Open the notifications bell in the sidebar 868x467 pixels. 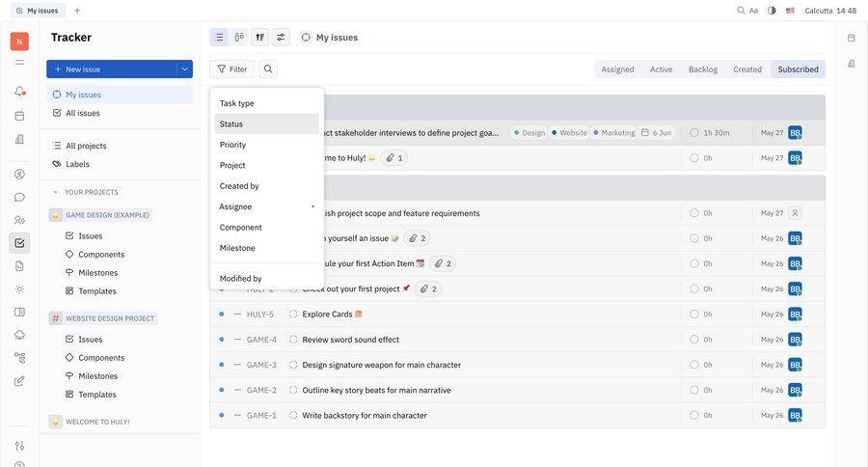(x=19, y=91)
